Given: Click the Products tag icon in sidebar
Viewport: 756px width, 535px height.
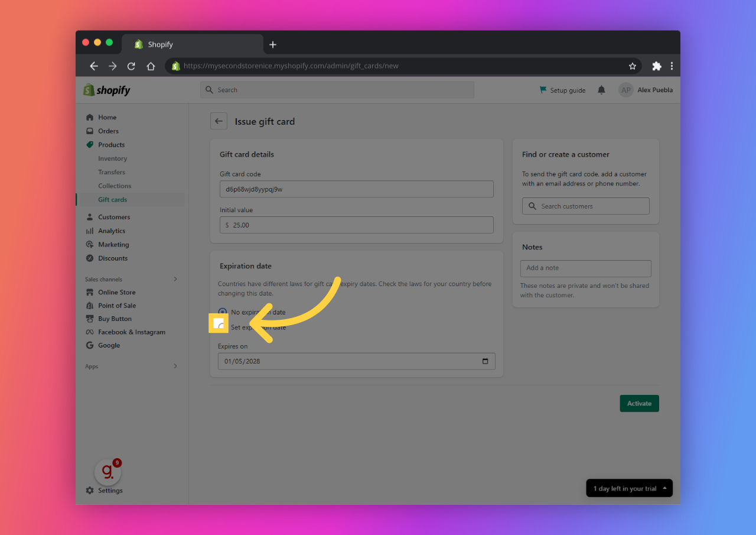Looking at the screenshot, I should coord(90,144).
